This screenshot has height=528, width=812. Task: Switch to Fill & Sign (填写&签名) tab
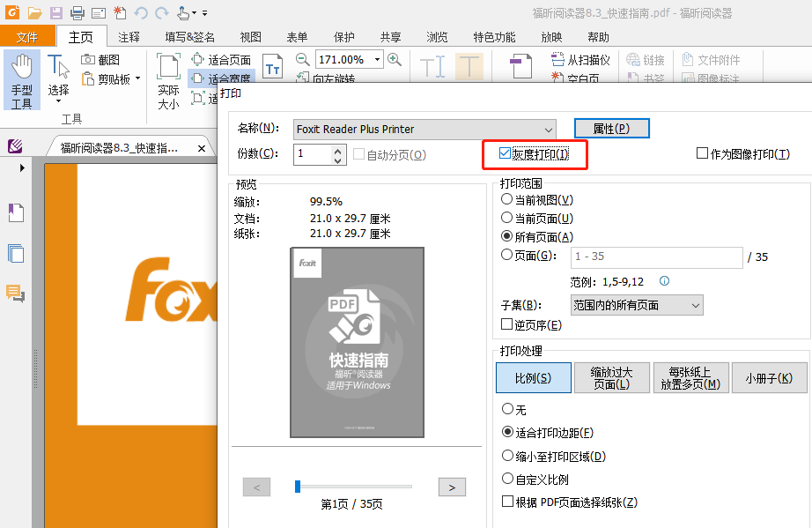click(190, 37)
